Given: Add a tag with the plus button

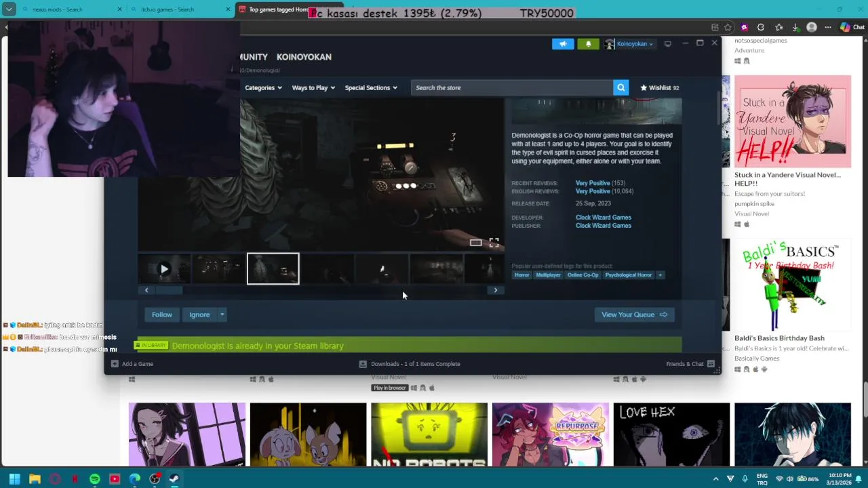Looking at the screenshot, I should tap(660, 275).
